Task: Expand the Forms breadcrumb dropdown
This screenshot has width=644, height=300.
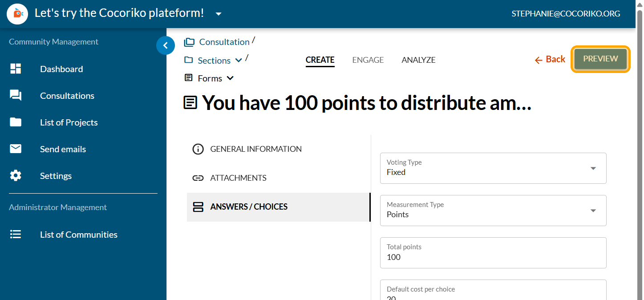Action: tap(230, 78)
